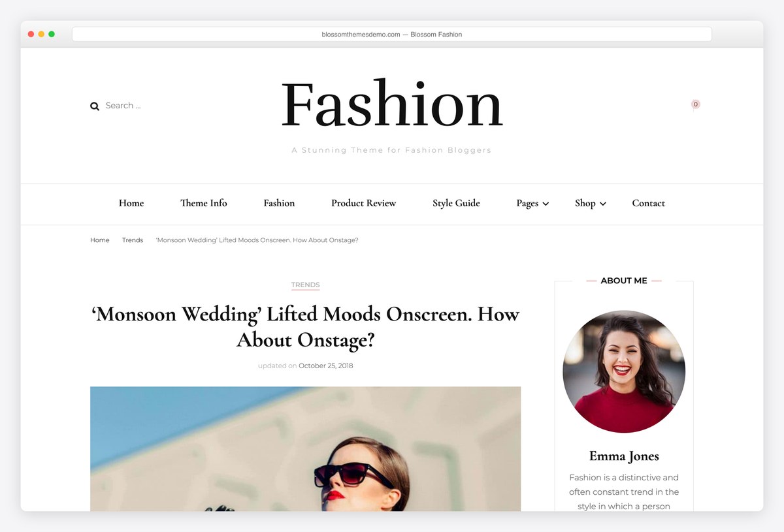Click the Home breadcrumb link
Viewport: 784px width, 532px height.
[100, 240]
